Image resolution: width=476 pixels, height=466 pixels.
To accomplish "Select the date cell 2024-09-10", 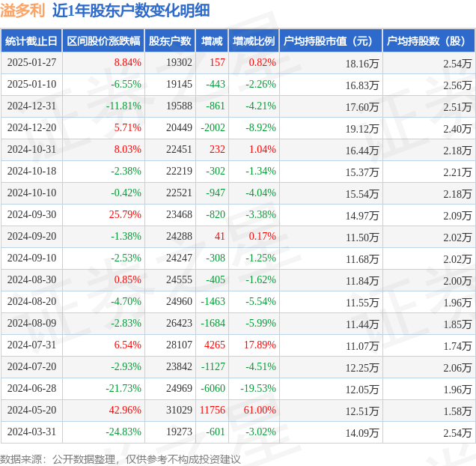I will coord(32,258).
